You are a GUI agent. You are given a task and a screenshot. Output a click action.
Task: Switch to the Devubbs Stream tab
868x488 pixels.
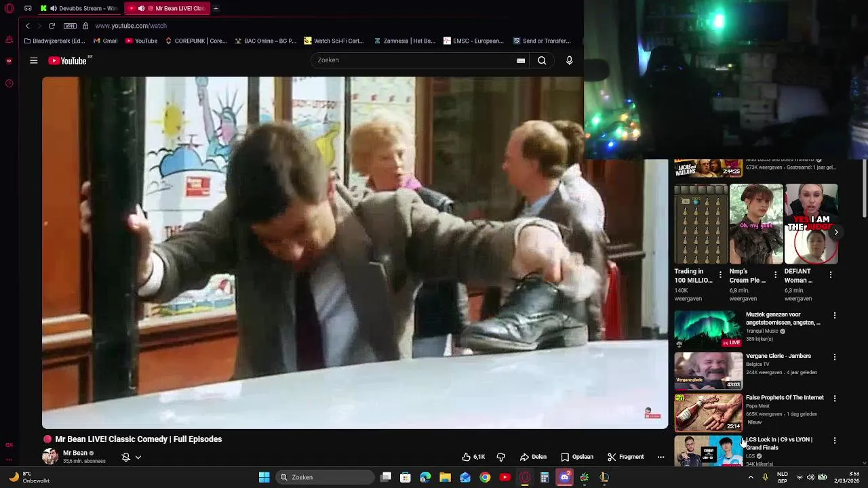[x=79, y=8]
